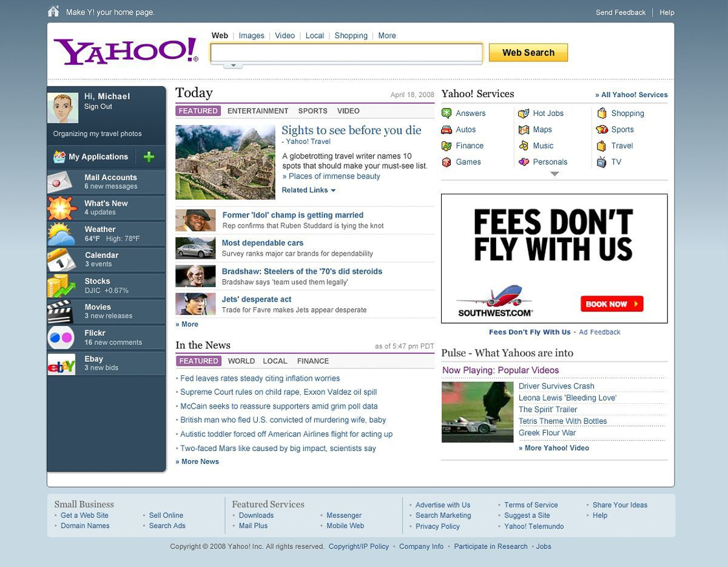Click the Hot Jobs icon

tap(524, 113)
